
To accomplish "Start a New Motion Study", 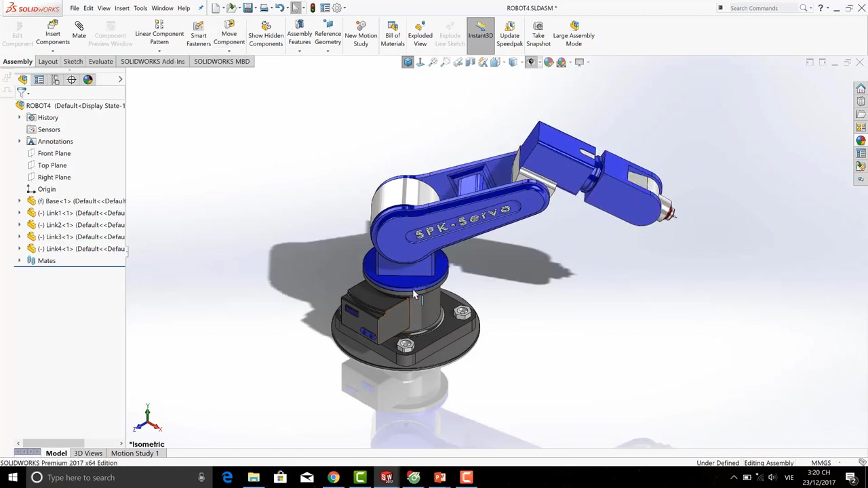I will point(361,35).
